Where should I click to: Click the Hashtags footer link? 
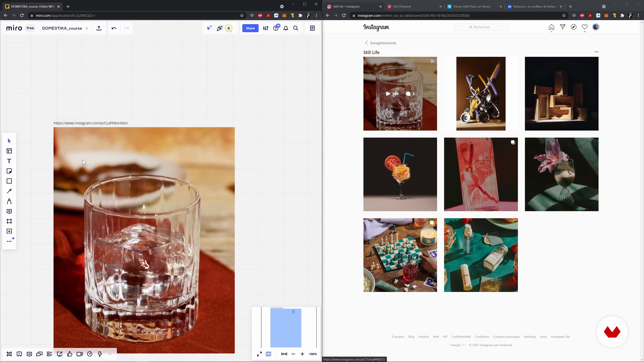point(530,337)
